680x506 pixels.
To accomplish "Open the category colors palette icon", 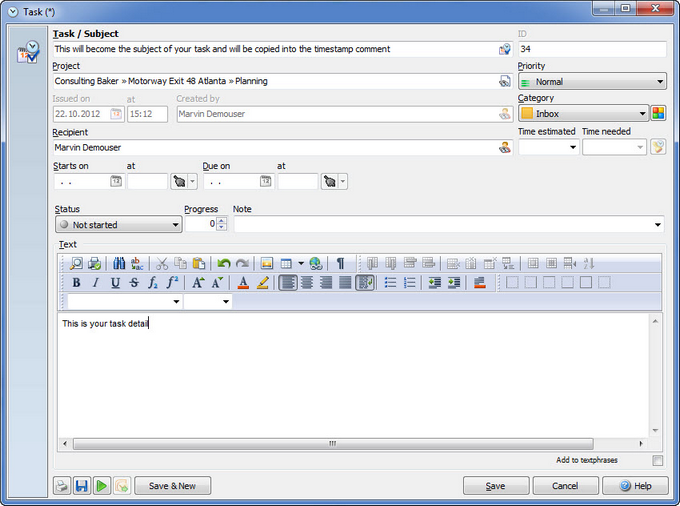I will coord(658,114).
